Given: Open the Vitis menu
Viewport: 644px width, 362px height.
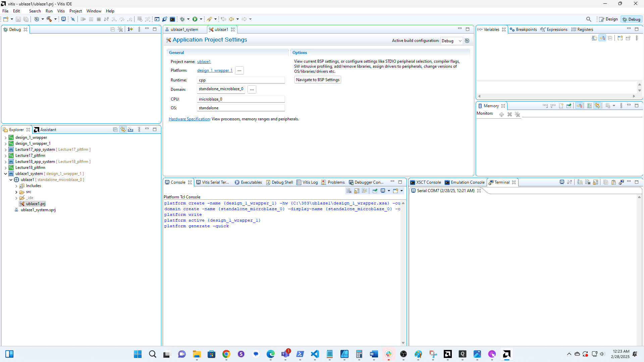Looking at the screenshot, I should (x=61, y=11).
